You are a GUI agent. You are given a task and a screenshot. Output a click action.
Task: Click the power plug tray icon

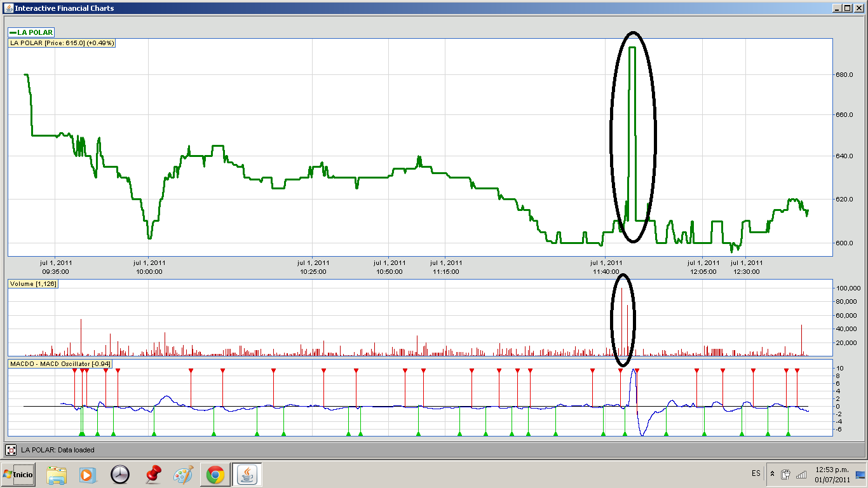pyautogui.click(x=786, y=474)
